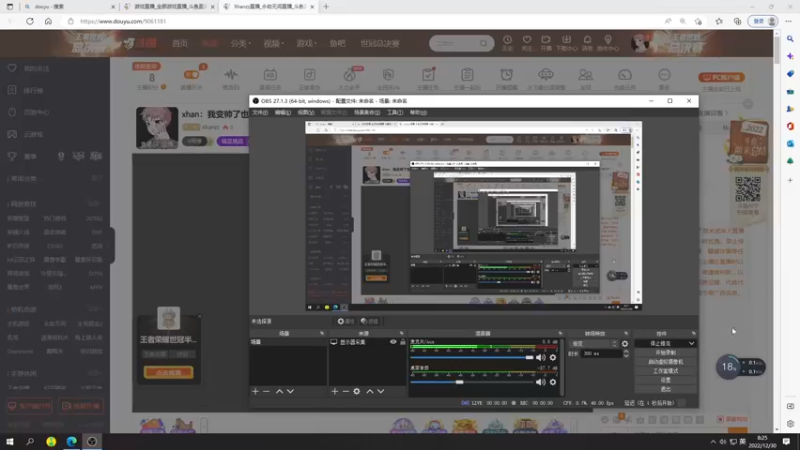Click the add source plus icon
This screenshot has height=450, width=800.
click(334, 391)
